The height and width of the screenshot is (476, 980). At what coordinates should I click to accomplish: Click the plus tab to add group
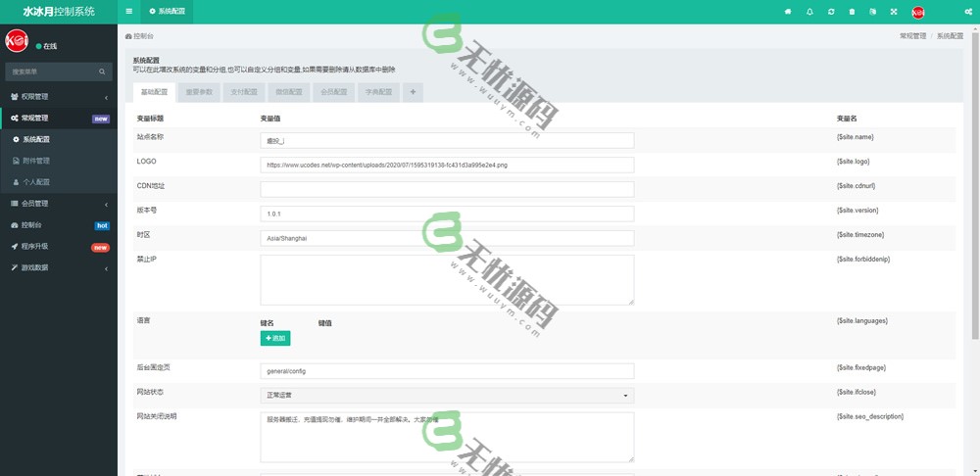(x=413, y=92)
